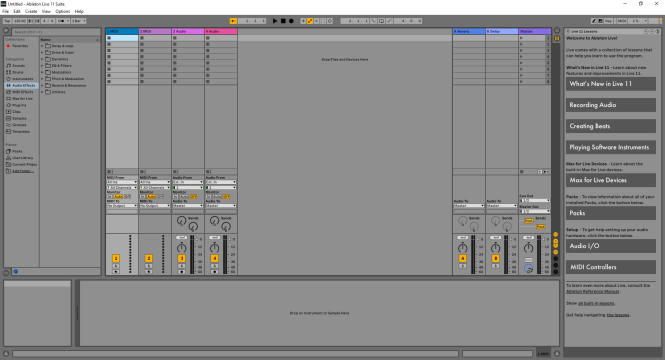Toggle the Loop switch in transport
The image size is (665, 360).
[381, 21]
